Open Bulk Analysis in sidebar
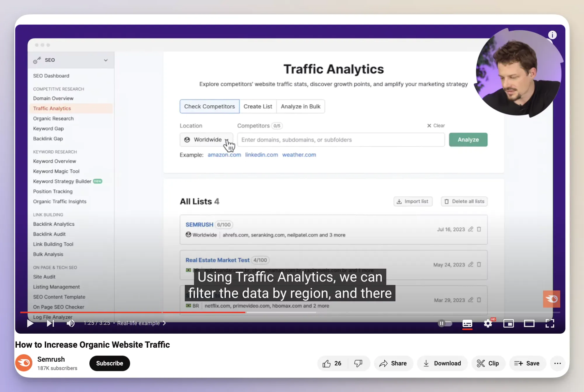 48,254
